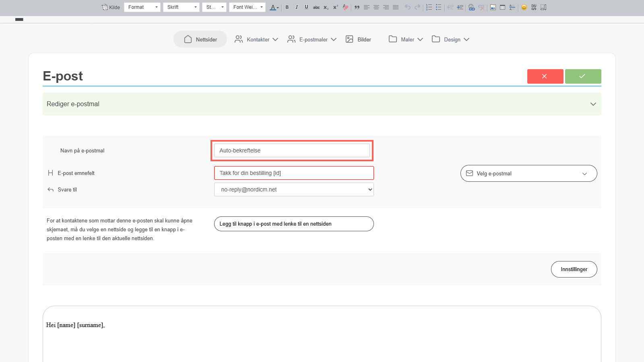The width and height of the screenshot is (644, 362).
Task: Undo the last action
Action: click(408, 7)
